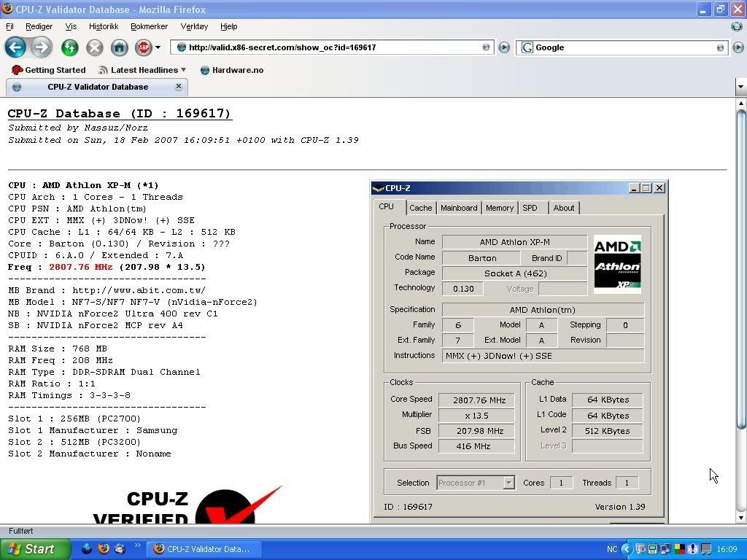
Task: Go back with the Firefox back arrow
Action: pos(16,47)
